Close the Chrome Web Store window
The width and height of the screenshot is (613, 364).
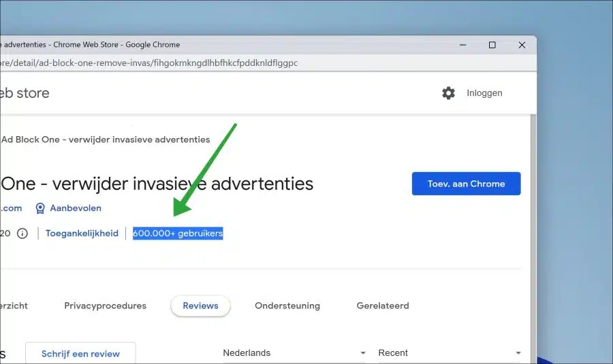(522, 45)
